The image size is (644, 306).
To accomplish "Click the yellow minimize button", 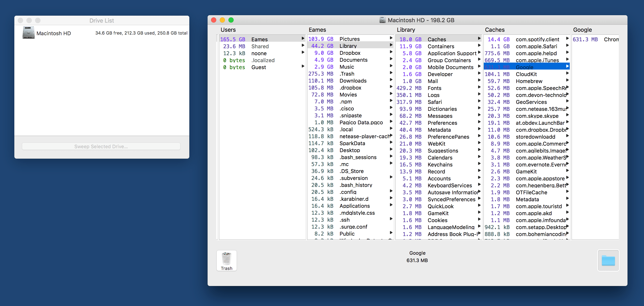I will tap(222, 20).
